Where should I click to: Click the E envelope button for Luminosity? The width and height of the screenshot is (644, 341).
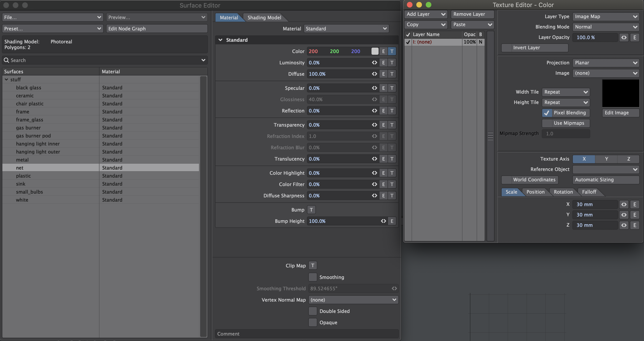point(383,62)
